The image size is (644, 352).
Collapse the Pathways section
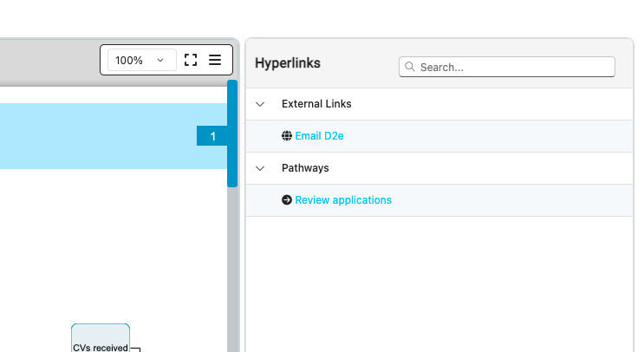[260, 168]
